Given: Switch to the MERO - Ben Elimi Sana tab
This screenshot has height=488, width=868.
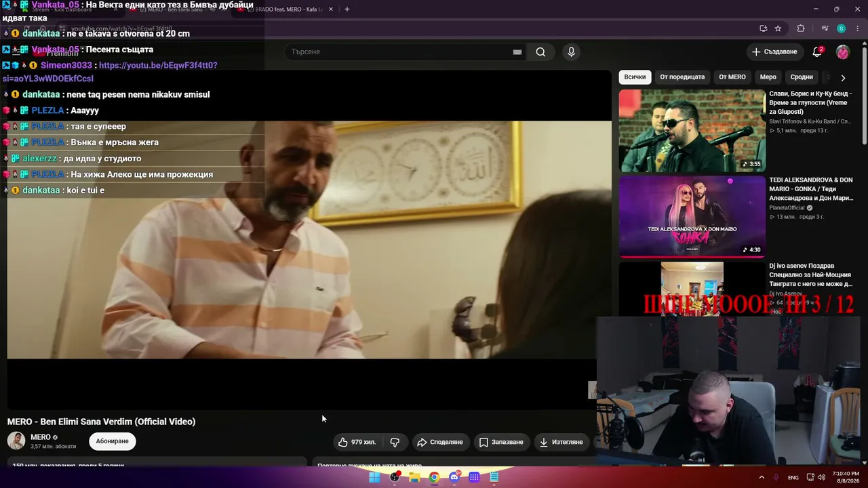Looking at the screenshot, I should pyautogui.click(x=176, y=9).
